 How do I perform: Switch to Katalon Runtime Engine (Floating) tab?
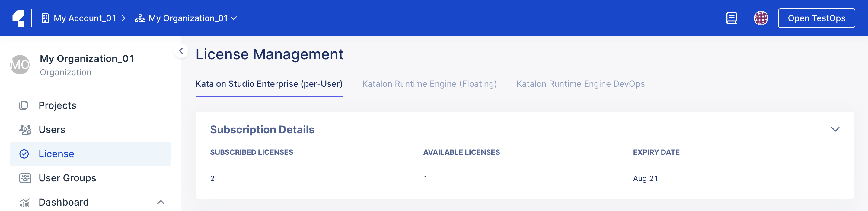(429, 84)
